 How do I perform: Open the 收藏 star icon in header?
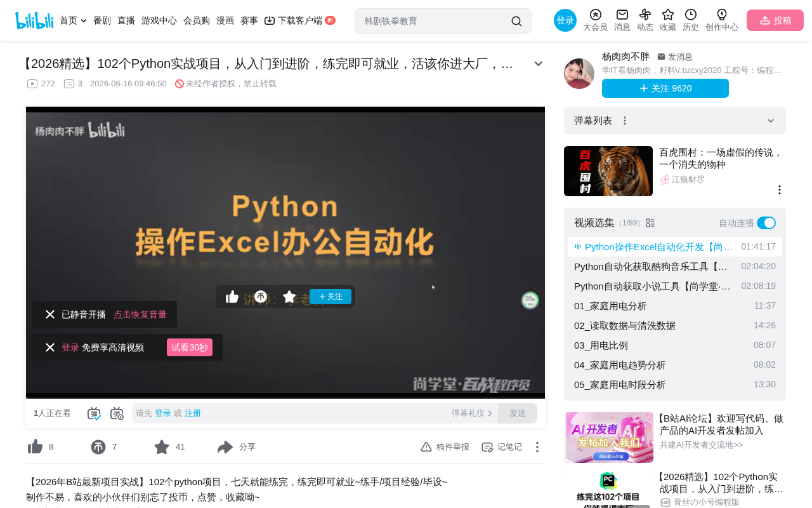668,15
